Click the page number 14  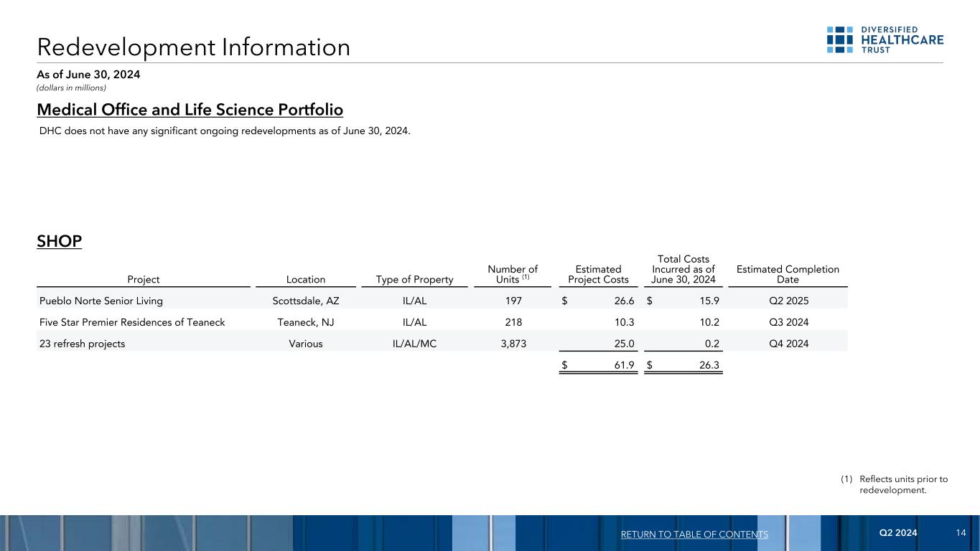pos(961,533)
